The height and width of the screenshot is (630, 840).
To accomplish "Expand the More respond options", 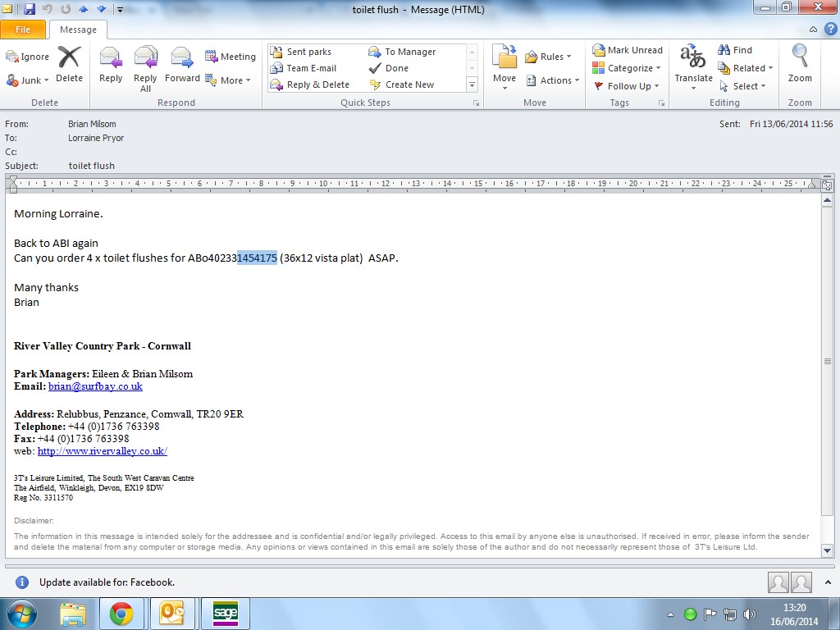I will click(228, 80).
